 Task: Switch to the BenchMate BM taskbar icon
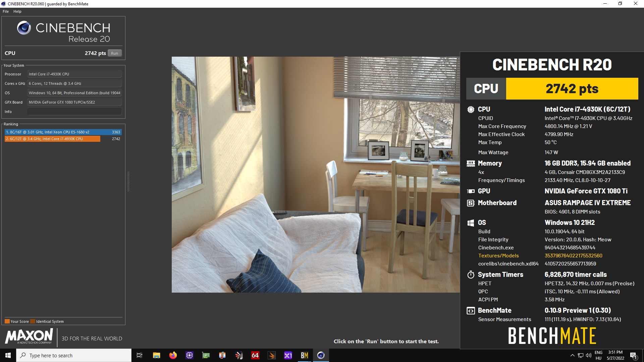click(304, 355)
